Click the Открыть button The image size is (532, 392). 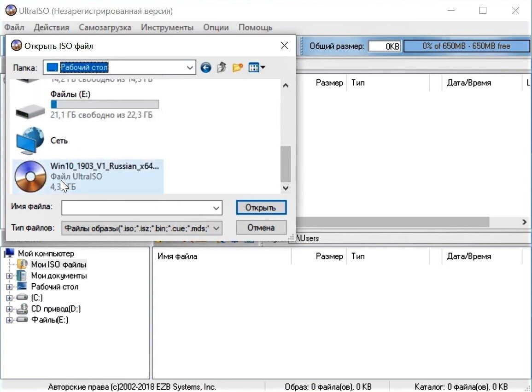pos(261,207)
